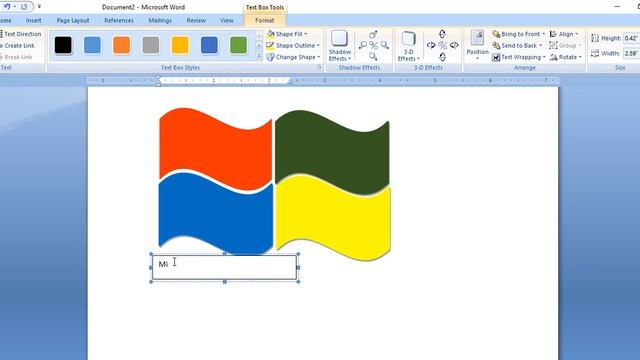Image resolution: width=640 pixels, height=360 pixels.
Task: Open the Position dropdown
Action: pyautogui.click(x=477, y=46)
